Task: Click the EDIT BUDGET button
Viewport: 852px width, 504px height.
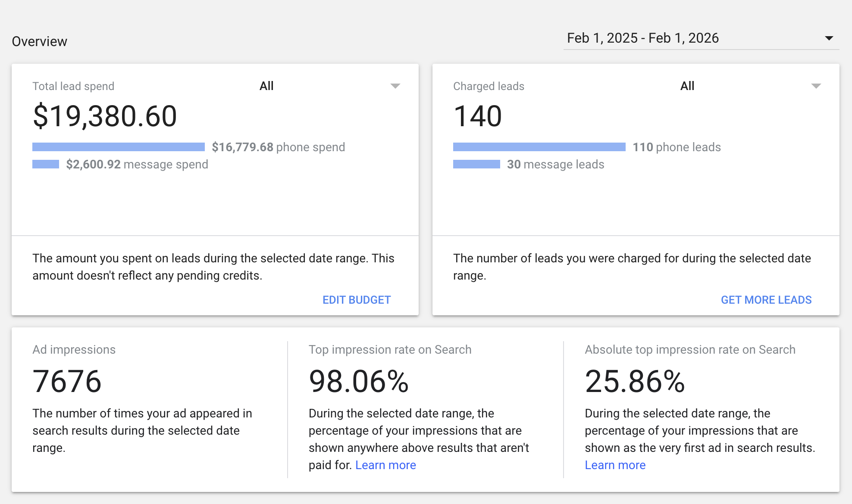Action: [x=357, y=300]
